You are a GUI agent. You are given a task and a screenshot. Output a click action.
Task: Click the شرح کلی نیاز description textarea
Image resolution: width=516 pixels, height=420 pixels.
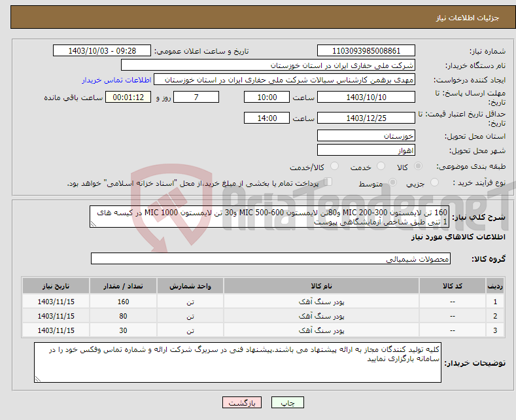click(269, 217)
